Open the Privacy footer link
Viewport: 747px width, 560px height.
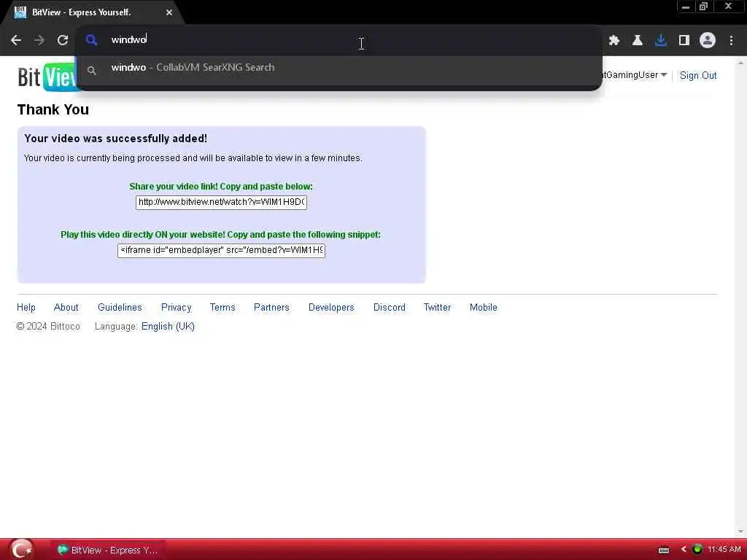[177, 308]
